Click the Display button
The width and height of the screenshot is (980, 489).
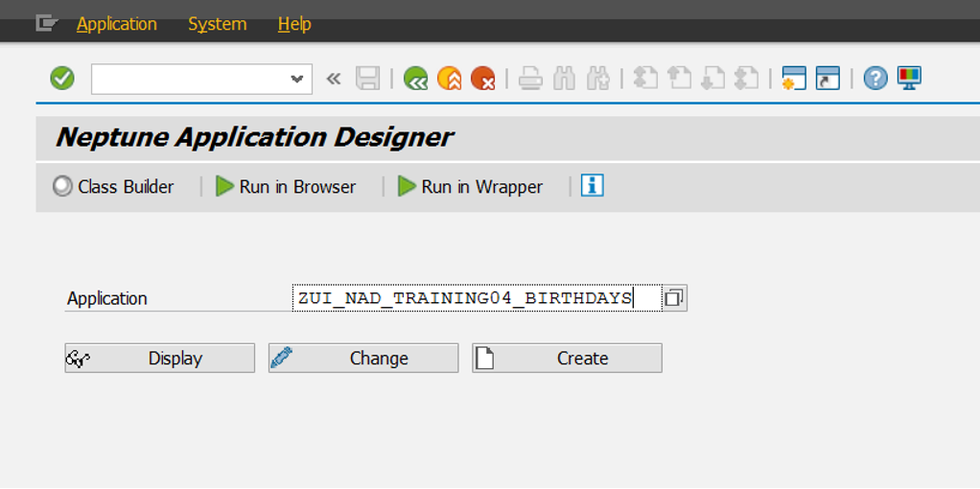(x=160, y=358)
